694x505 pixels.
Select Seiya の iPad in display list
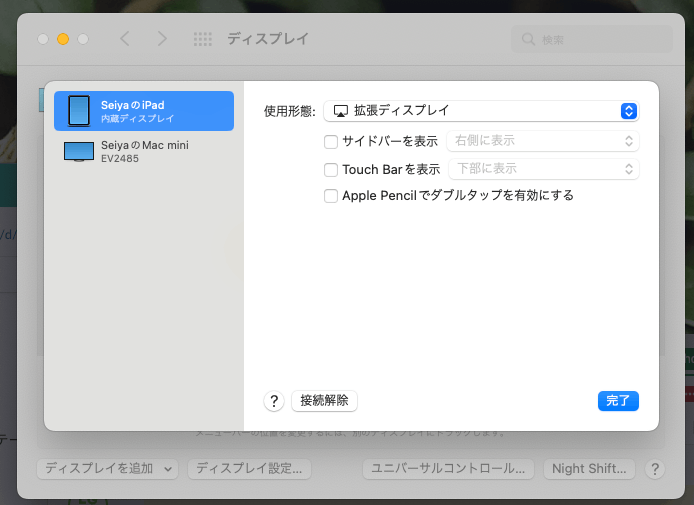144,111
